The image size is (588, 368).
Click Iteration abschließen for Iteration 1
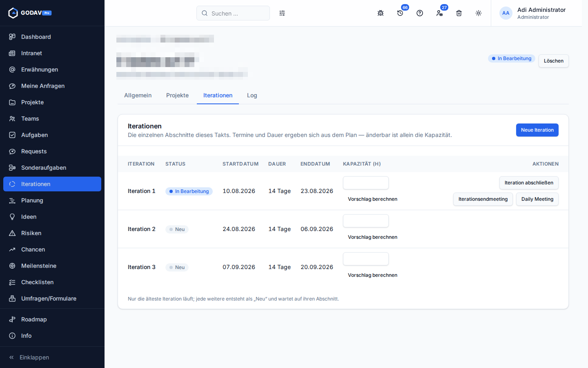point(529,183)
